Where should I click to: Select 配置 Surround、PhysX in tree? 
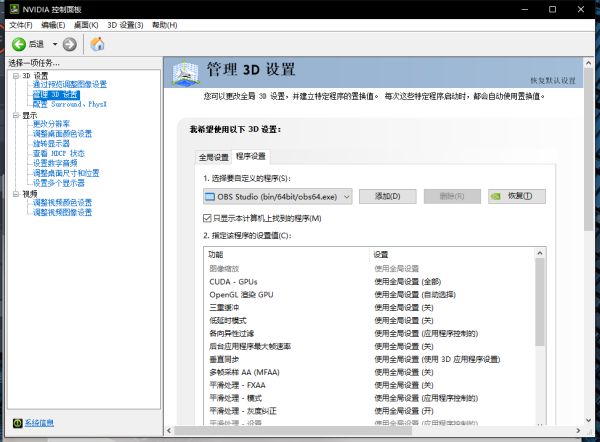[x=70, y=104]
